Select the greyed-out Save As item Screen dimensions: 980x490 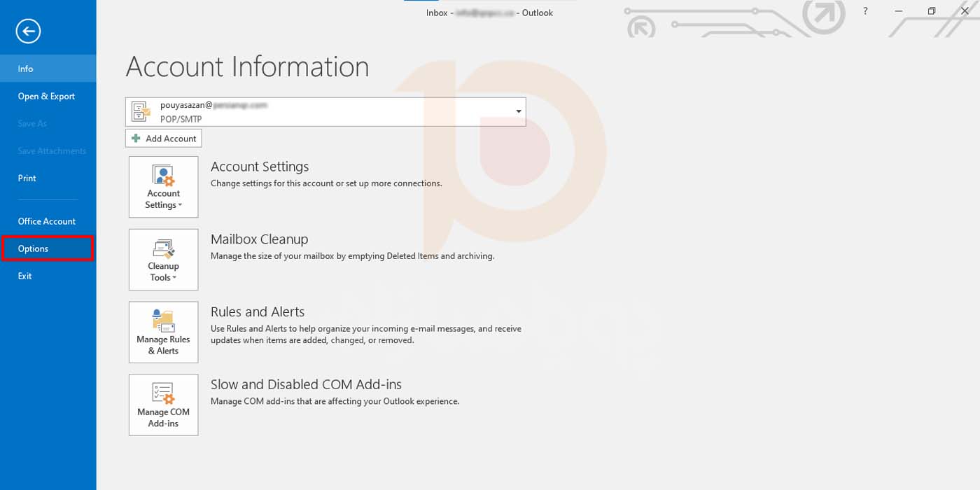(x=32, y=124)
